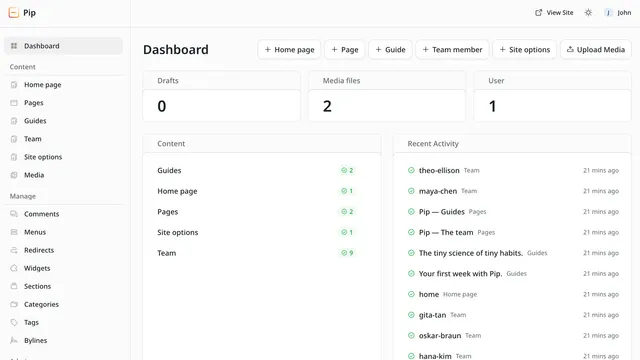Open Categories in the sidebar
The height and width of the screenshot is (360, 640).
(x=63, y=304)
